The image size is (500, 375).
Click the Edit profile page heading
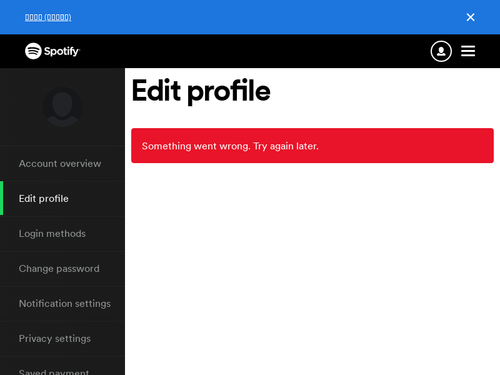coord(201,91)
